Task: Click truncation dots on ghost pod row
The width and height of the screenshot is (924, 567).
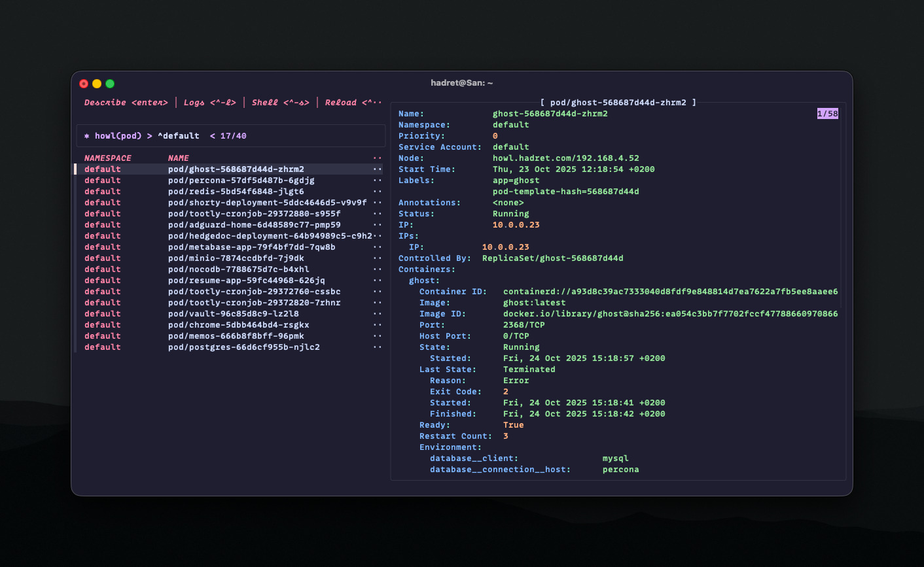Action: [x=377, y=169]
